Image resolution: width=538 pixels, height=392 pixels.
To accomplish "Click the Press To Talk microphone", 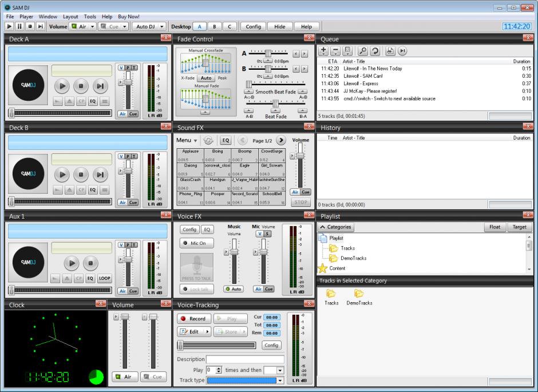I will [x=197, y=267].
